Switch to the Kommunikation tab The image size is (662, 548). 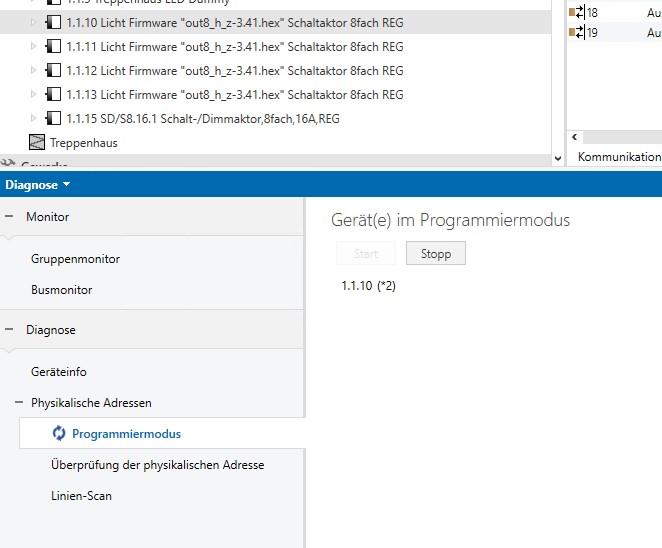click(x=619, y=157)
